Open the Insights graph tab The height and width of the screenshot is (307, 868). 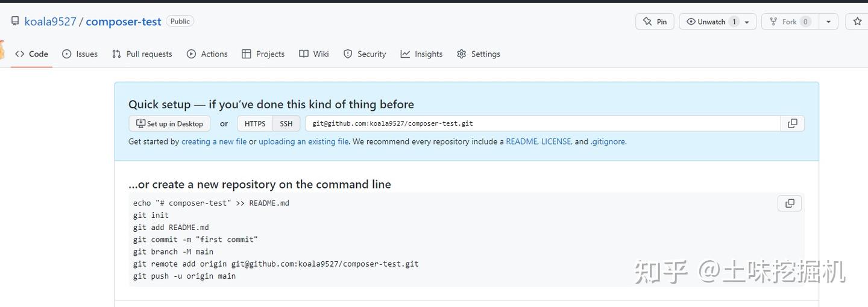point(421,54)
